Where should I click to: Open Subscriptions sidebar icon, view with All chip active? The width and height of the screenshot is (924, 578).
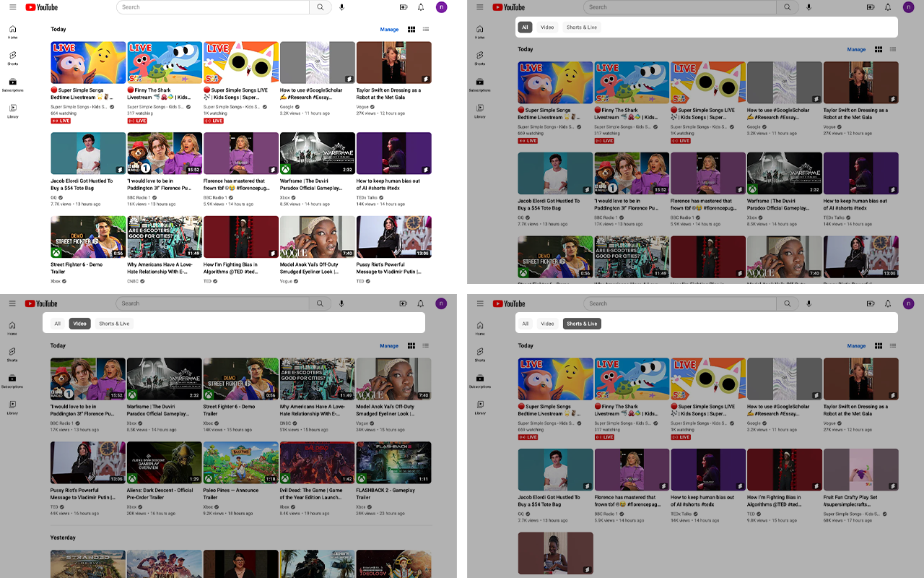coord(480,84)
